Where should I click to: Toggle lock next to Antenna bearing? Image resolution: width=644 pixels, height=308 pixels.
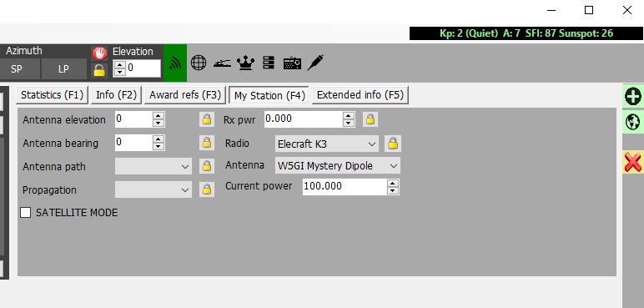(x=207, y=143)
